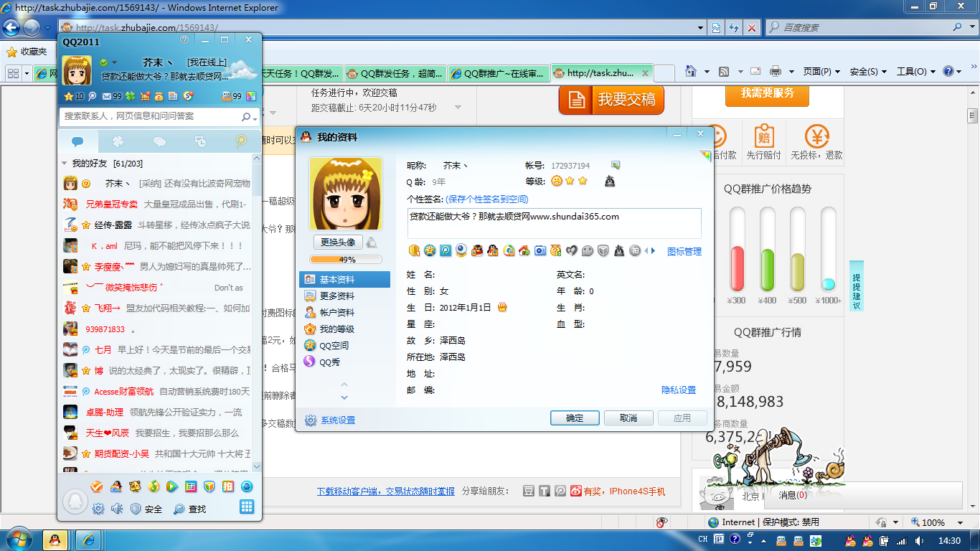
Task: Click the 确定 button in the profile dialog
Action: pos(574,418)
